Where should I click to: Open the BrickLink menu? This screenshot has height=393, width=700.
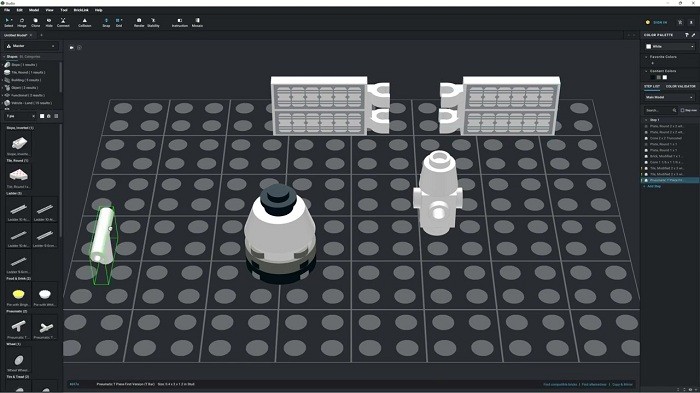point(81,10)
